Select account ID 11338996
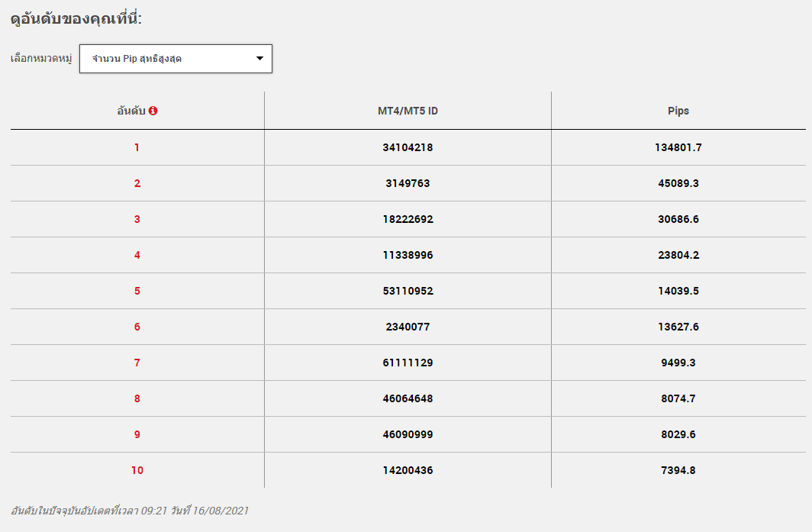 pos(408,255)
